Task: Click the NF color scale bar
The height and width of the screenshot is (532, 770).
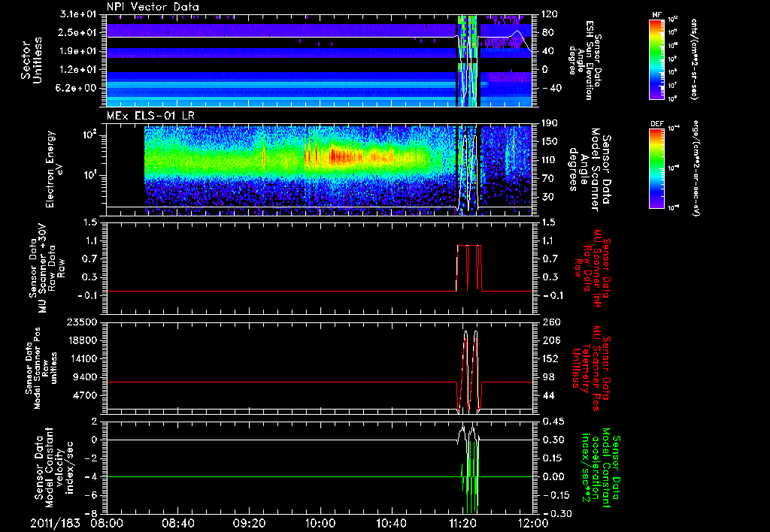Action: (656, 59)
